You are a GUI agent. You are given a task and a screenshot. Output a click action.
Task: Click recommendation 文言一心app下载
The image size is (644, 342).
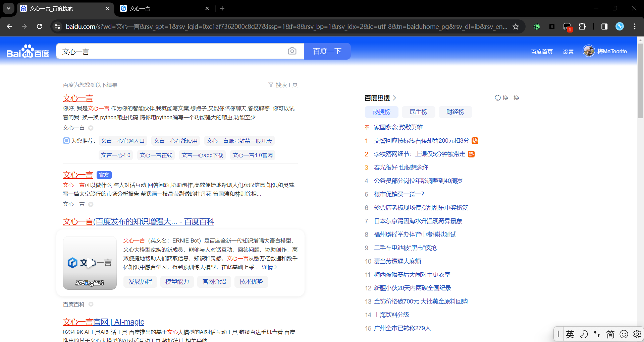(203, 155)
